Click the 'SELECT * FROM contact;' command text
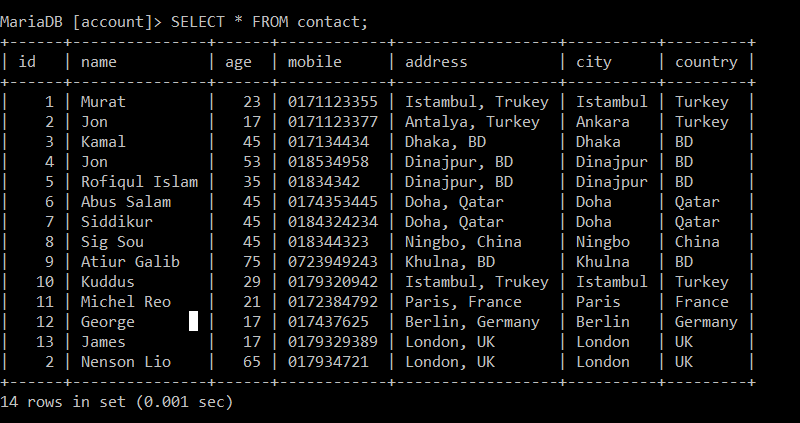The width and height of the screenshot is (800, 423). [270, 21]
